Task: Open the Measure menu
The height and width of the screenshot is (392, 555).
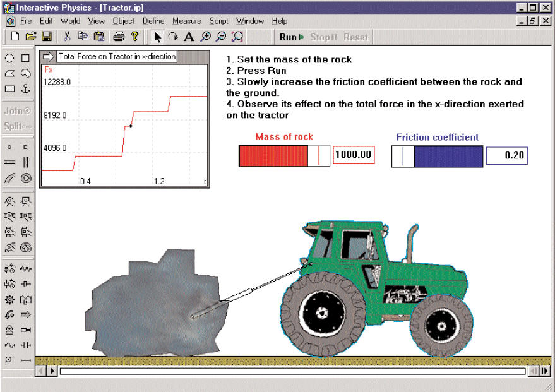Action: 186,21
